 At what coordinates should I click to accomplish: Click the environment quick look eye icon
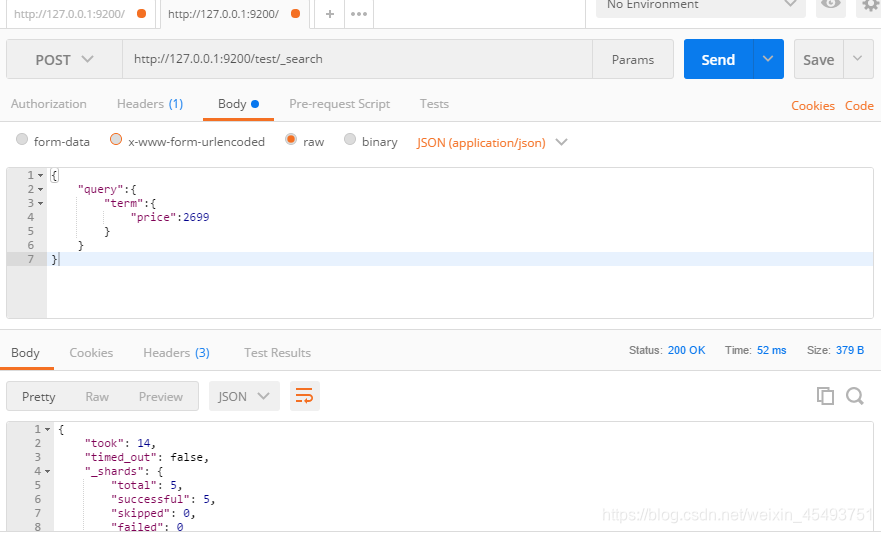830,4
